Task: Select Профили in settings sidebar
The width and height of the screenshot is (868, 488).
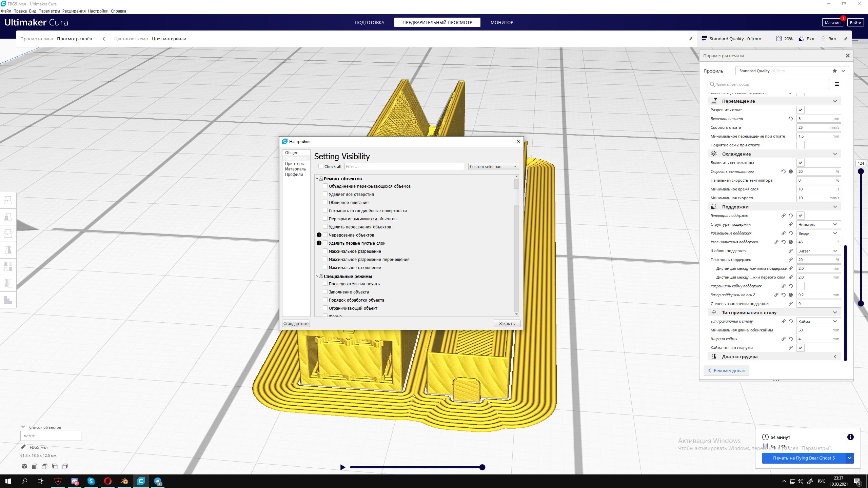Action: click(x=294, y=174)
